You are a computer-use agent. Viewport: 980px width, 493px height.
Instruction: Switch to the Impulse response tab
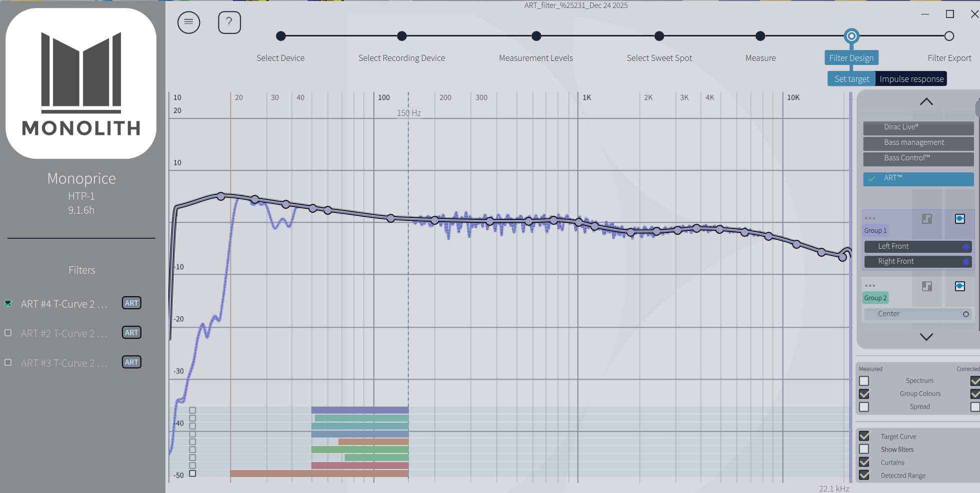pos(911,79)
